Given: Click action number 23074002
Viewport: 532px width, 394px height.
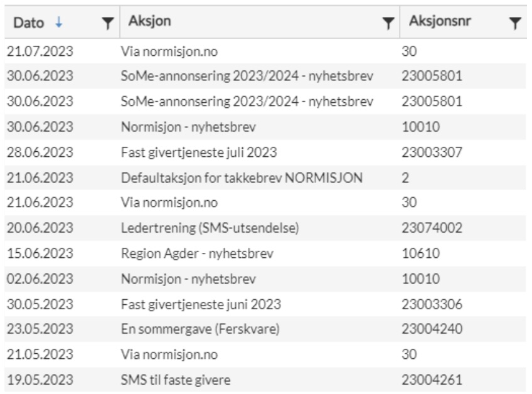Looking at the screenshot, I should 432,228.
